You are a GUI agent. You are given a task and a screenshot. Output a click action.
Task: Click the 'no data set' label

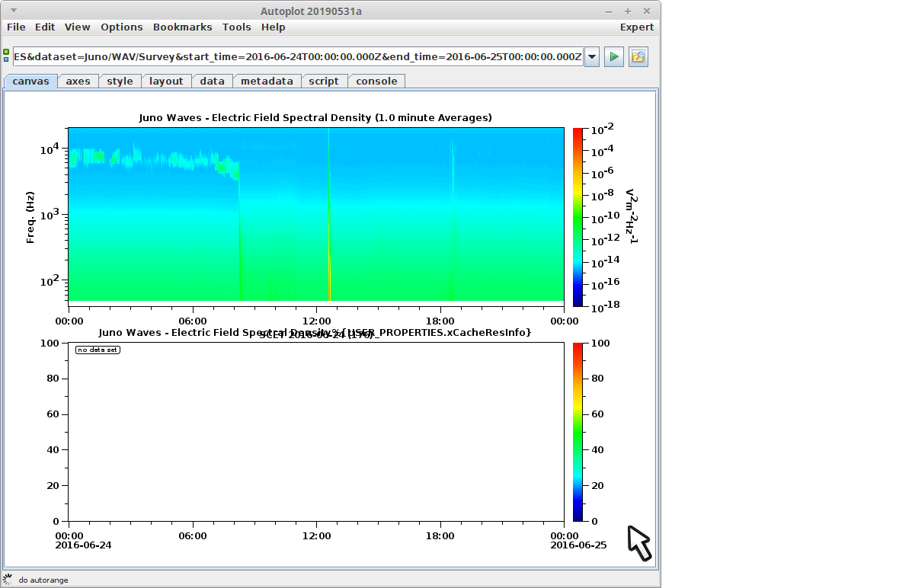tap(98, 350)
